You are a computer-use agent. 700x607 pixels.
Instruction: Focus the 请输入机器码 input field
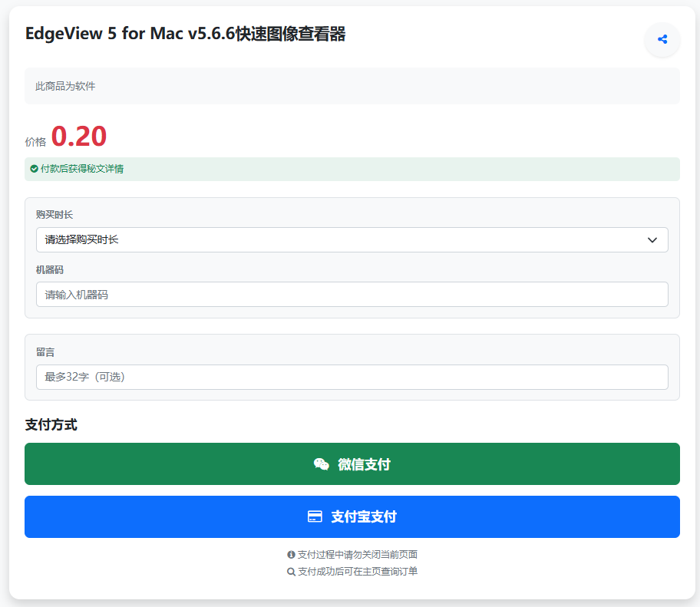tap(352, 295)
